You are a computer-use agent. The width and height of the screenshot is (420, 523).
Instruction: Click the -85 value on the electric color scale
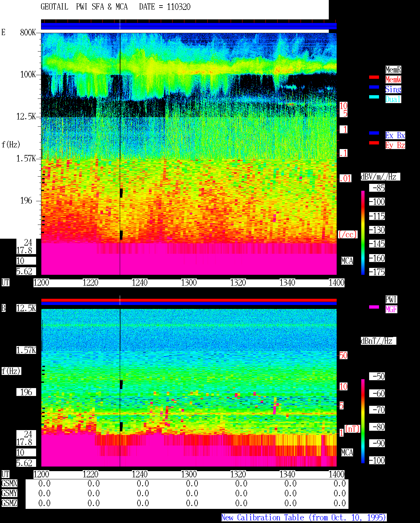tap(377, 188)
